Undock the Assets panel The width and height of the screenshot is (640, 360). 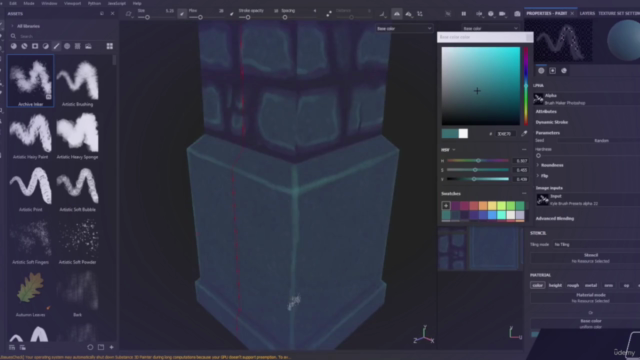102,13
